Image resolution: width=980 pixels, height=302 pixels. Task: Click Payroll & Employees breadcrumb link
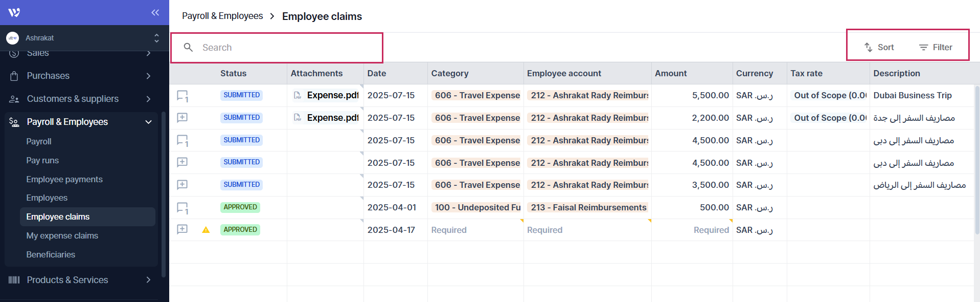click(222, 16)
